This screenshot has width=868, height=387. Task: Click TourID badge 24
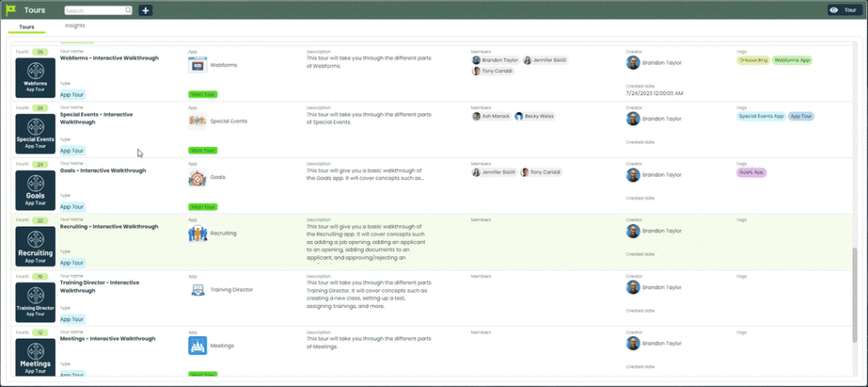click(x=40, y=164)
